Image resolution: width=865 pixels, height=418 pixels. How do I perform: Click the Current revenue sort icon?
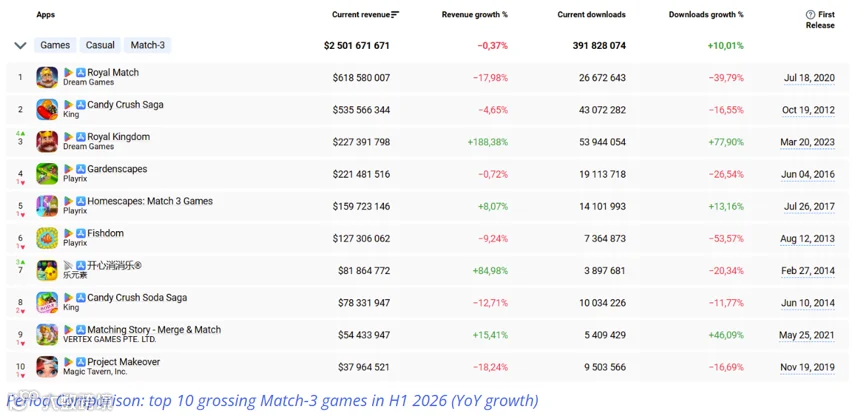coord(394,15)
